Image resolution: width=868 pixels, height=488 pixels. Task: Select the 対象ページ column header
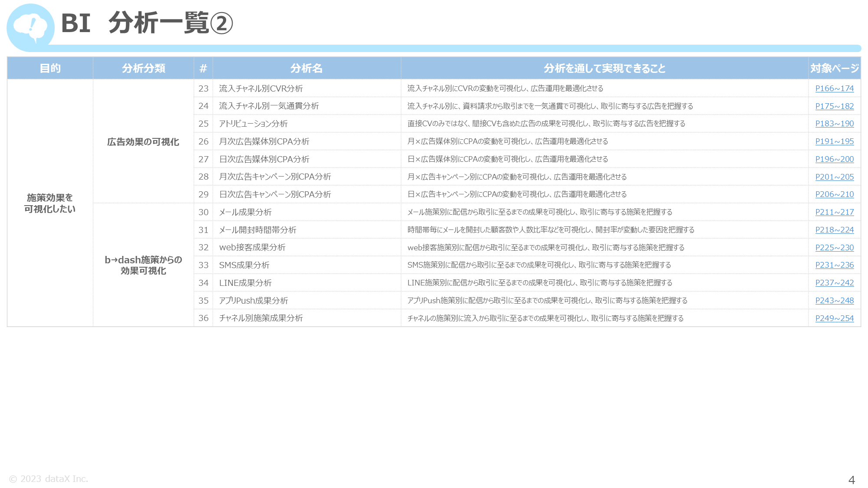point(835,68)
